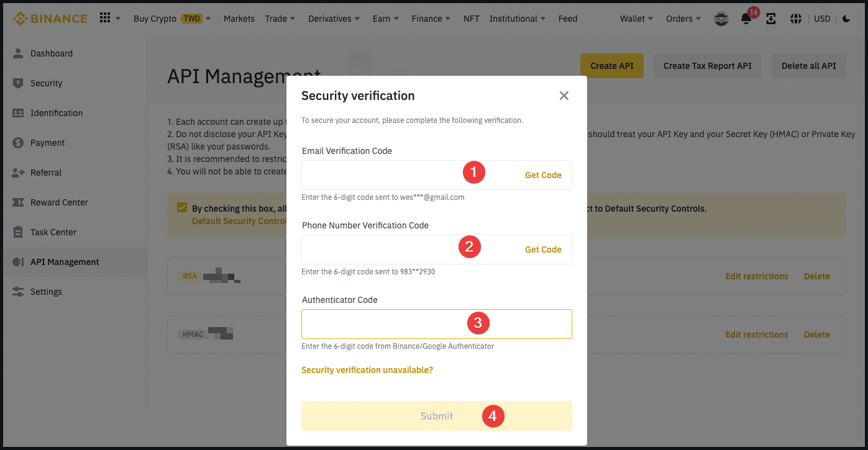Click Get Code for email verification
This screenshot has width=868, height=450.
(542, 175)
